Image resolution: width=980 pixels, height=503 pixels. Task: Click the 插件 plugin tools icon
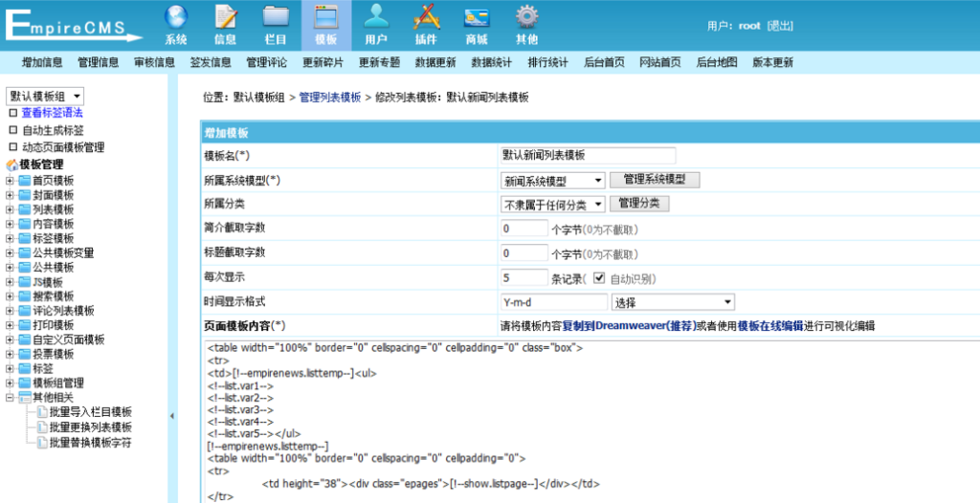(x=426, y=18)
